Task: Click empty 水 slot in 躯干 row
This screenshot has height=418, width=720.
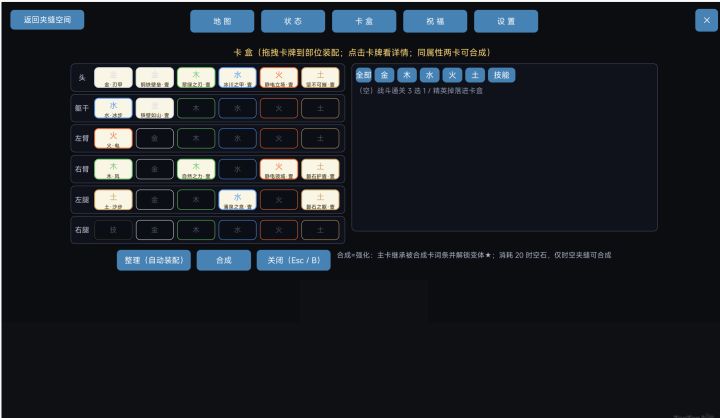Action: (x=237, y=108)
